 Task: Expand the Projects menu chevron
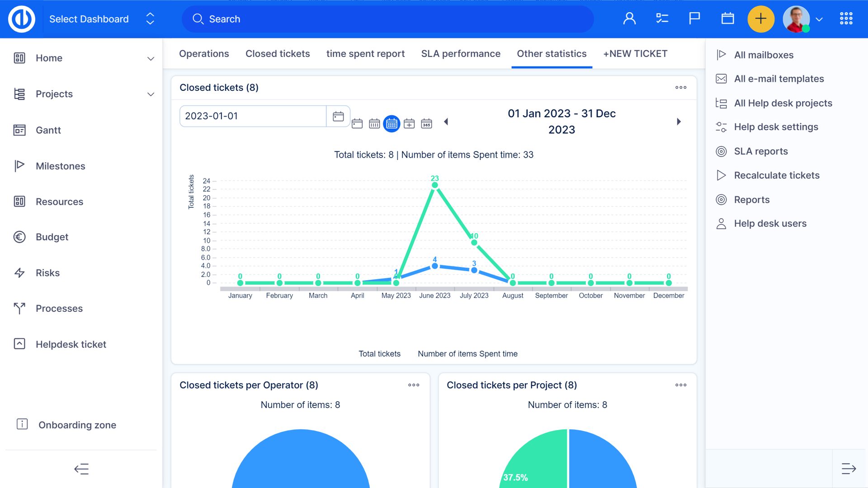coord(151,94)
